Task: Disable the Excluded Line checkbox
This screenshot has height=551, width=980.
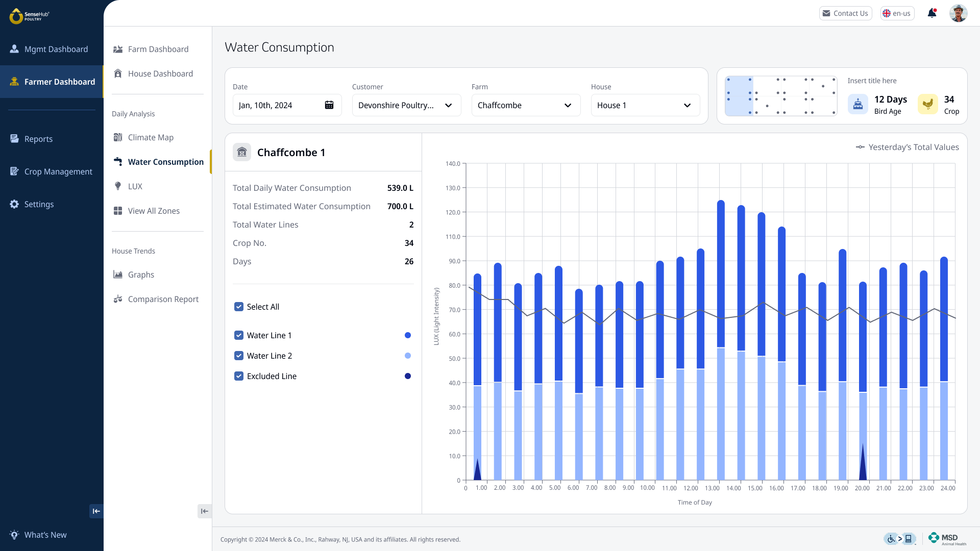Action: (x=239, y=376)
